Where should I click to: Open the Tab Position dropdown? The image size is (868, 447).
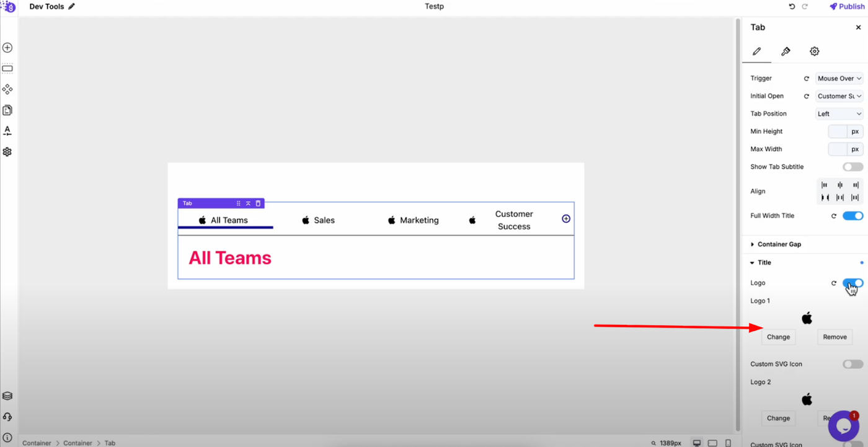(x=839, y=114)
